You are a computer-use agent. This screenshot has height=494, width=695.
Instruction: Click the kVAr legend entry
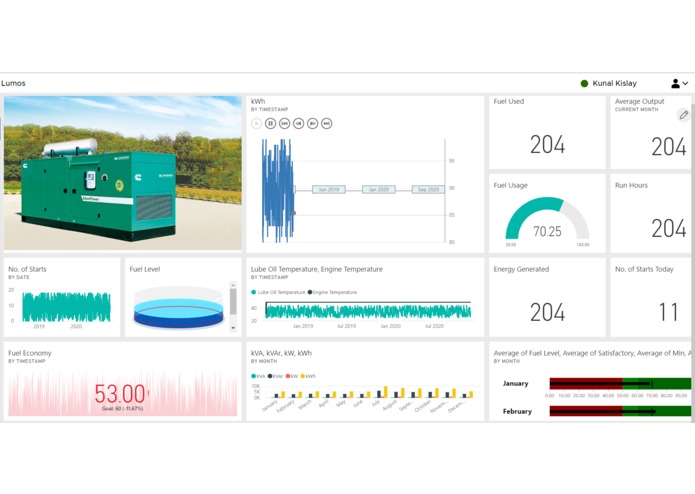pyautogui.click(x=275, y=376)
